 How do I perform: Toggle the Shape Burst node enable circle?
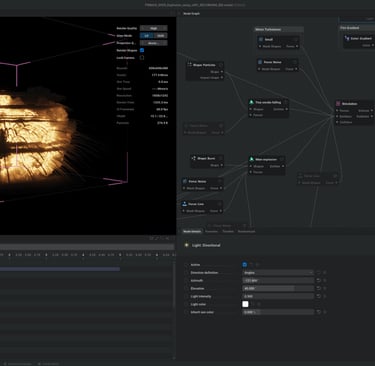point(220,158)
